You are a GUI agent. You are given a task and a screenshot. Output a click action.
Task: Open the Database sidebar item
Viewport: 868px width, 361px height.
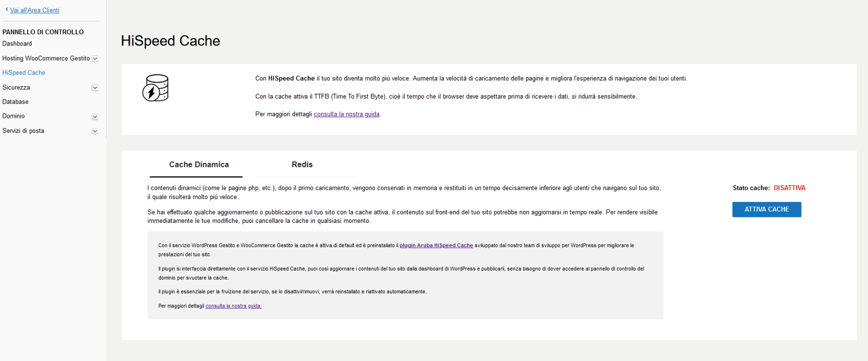click(15, 102)
